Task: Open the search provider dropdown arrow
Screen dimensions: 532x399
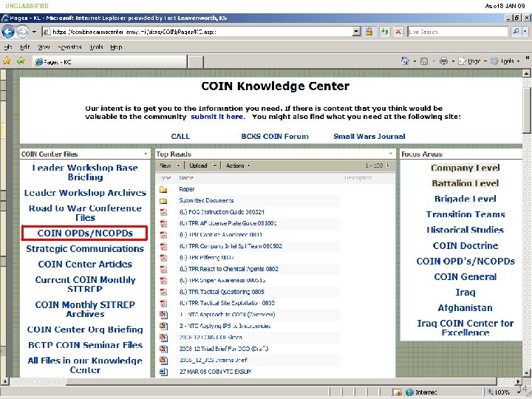Action: pos(525,32)
